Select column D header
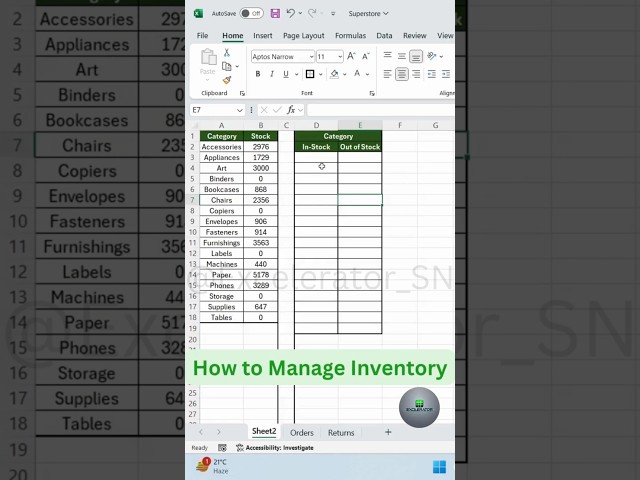 point(316,125)
